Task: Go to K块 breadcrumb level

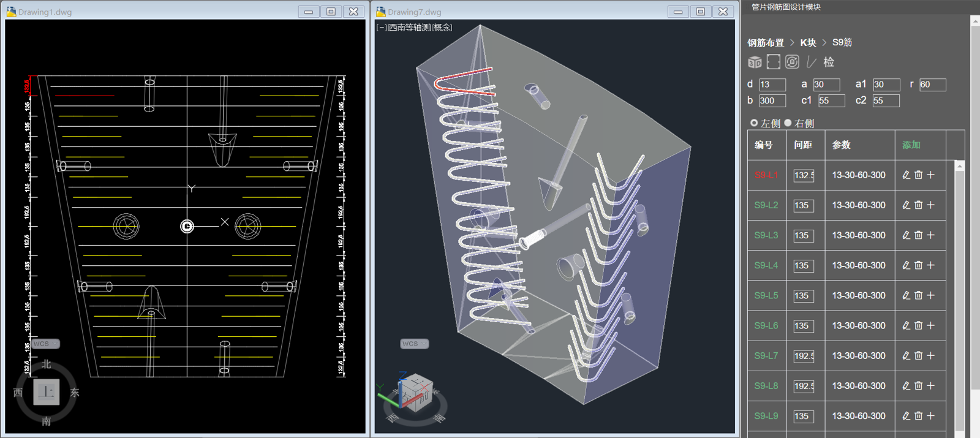Action: coord(808,43)
